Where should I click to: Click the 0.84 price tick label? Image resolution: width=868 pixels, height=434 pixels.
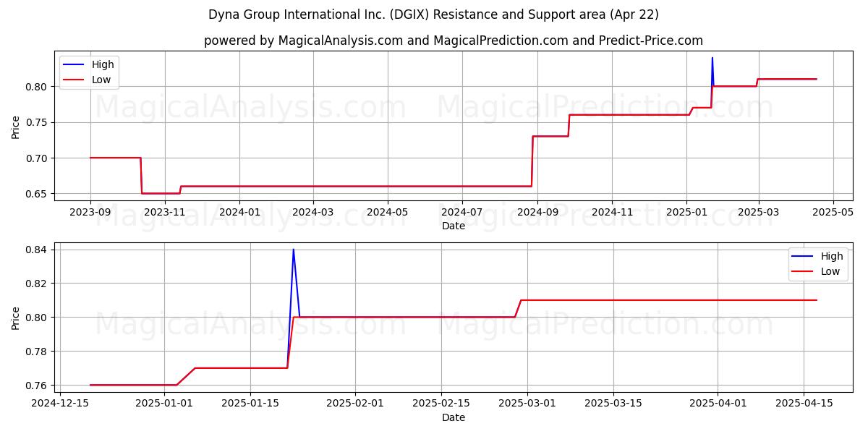pos(37,250)
